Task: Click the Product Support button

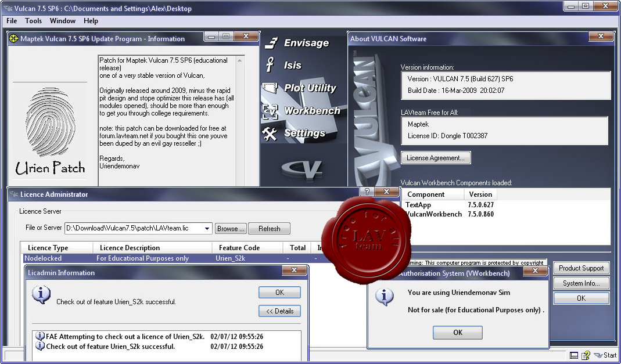Action: tap(581, 268)
